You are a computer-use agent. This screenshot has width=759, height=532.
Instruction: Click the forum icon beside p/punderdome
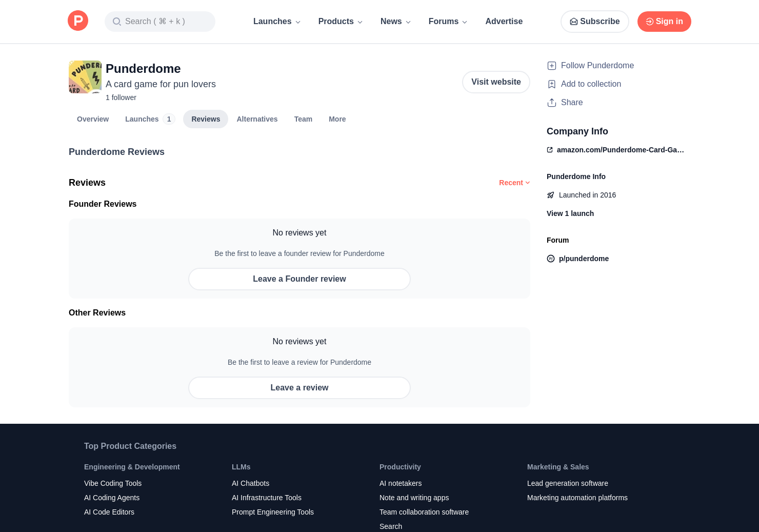click(x=551, y=259)
